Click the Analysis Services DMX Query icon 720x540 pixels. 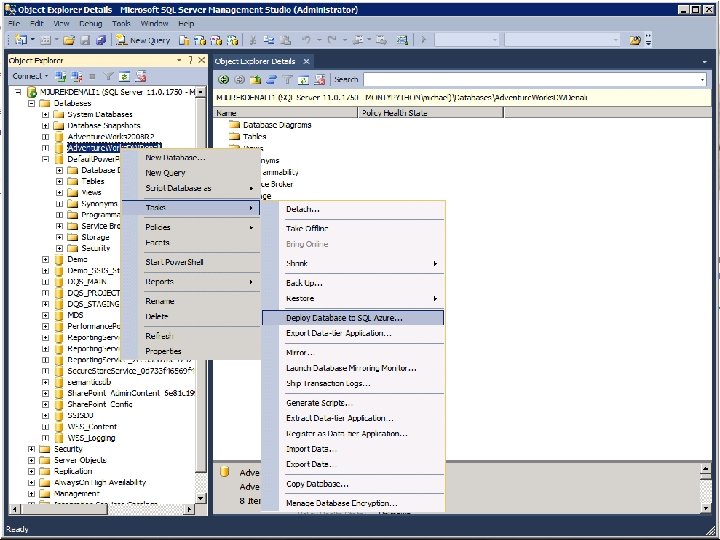click(x=216, y=40)
